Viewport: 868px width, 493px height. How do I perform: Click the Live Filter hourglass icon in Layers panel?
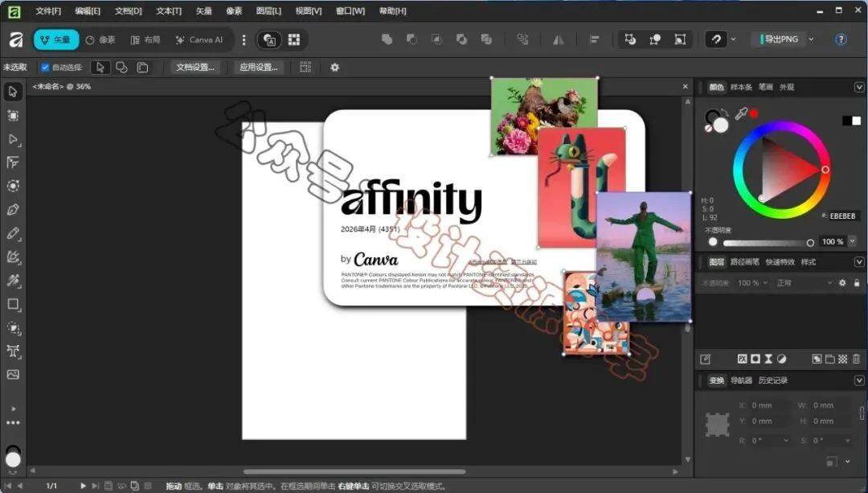768,359
